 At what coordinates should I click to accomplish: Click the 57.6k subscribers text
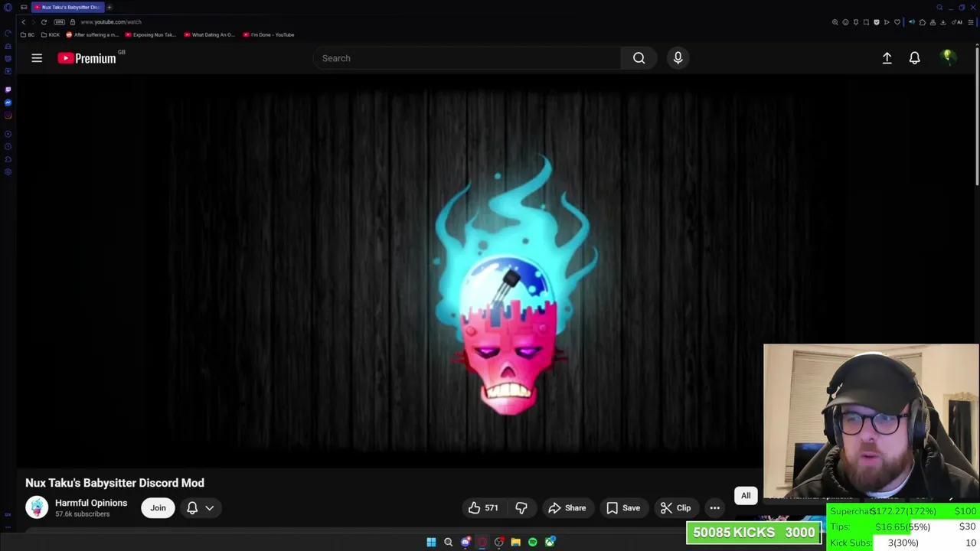tap(82, 514)
